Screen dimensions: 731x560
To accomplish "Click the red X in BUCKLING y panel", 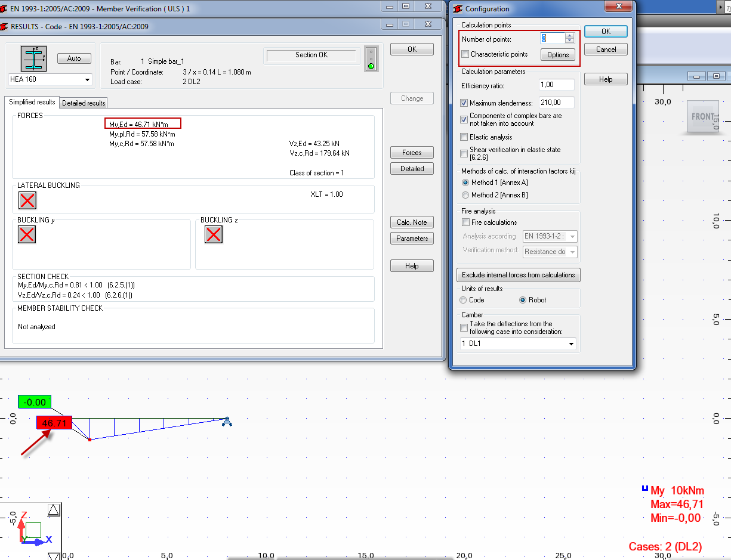I will (27, 234).
